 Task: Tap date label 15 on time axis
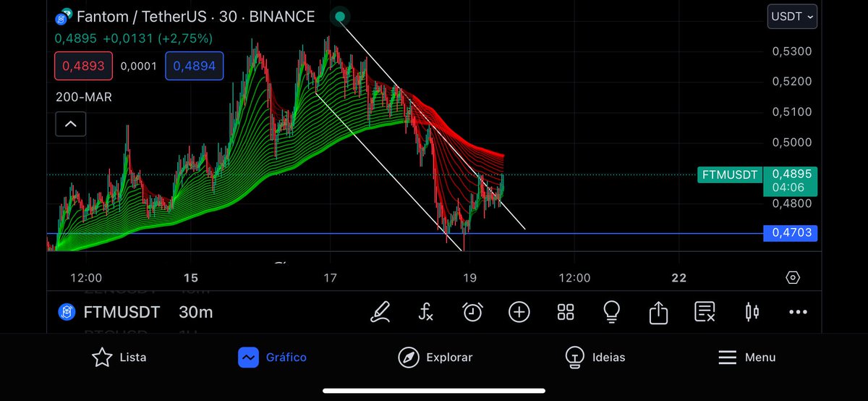(x=191, y=278)
